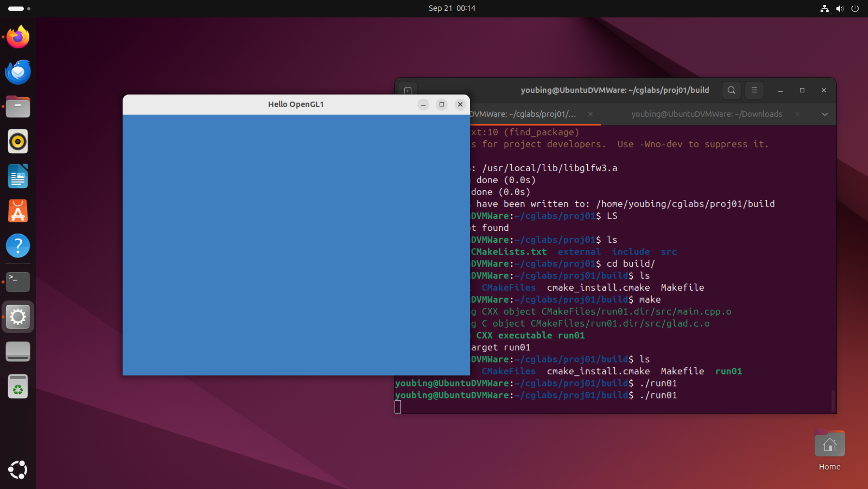Launch Firefox from the dock
This screenshot has height=489, width=868.
coord(18,37)
